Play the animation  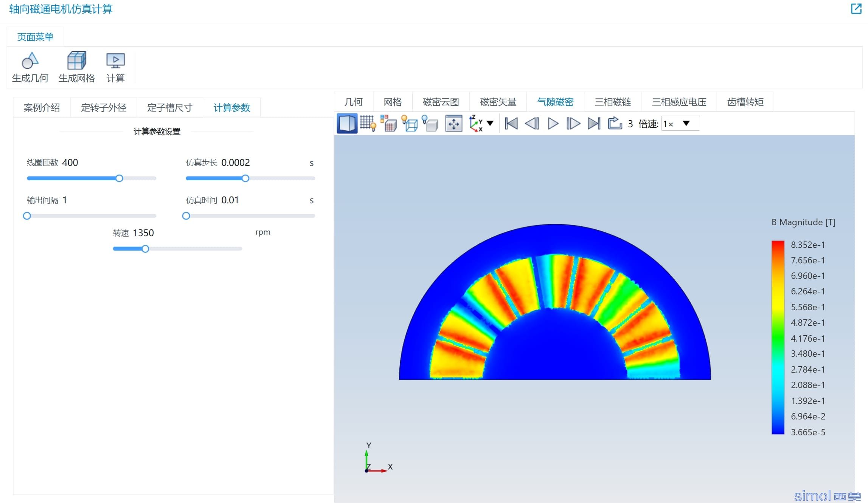(x=553, y=124)
